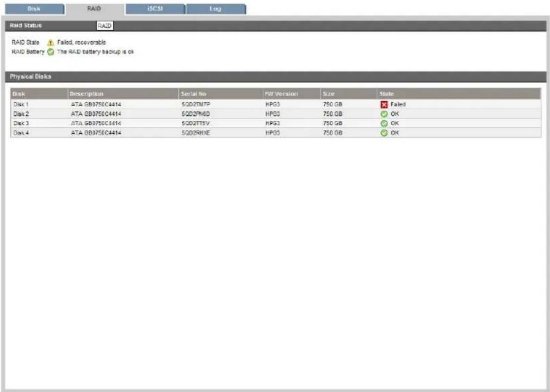Switch to the Disk tab
Image resolution: width=550 pixels, height=392 pixels.
[x=34, y=9]
